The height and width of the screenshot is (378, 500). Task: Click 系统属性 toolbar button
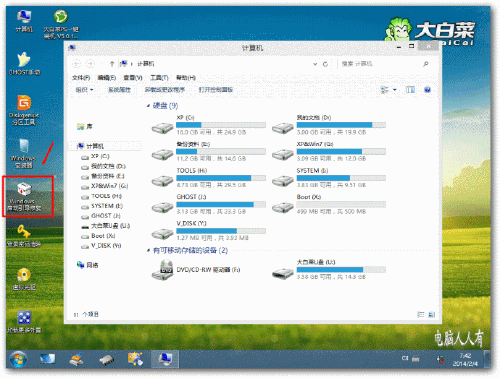pyautogui.click(x=119, y=90)
